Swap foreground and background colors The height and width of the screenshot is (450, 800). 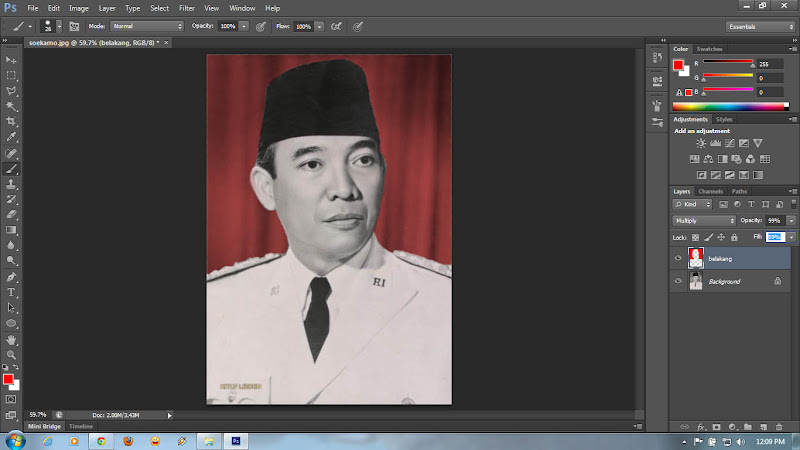coord(16,367)
